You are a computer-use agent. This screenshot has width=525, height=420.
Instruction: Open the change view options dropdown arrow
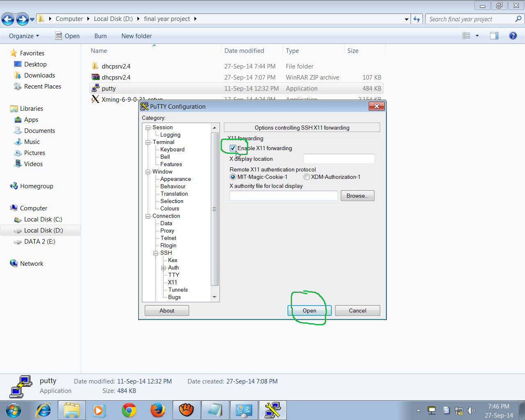477,36
